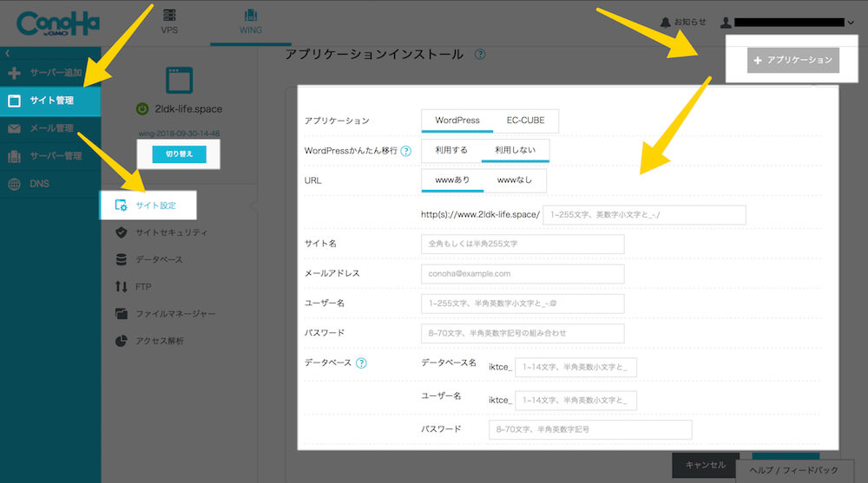868x483 pixels.
Task: Click help icon beside データベース label
Action: point(361,363)
